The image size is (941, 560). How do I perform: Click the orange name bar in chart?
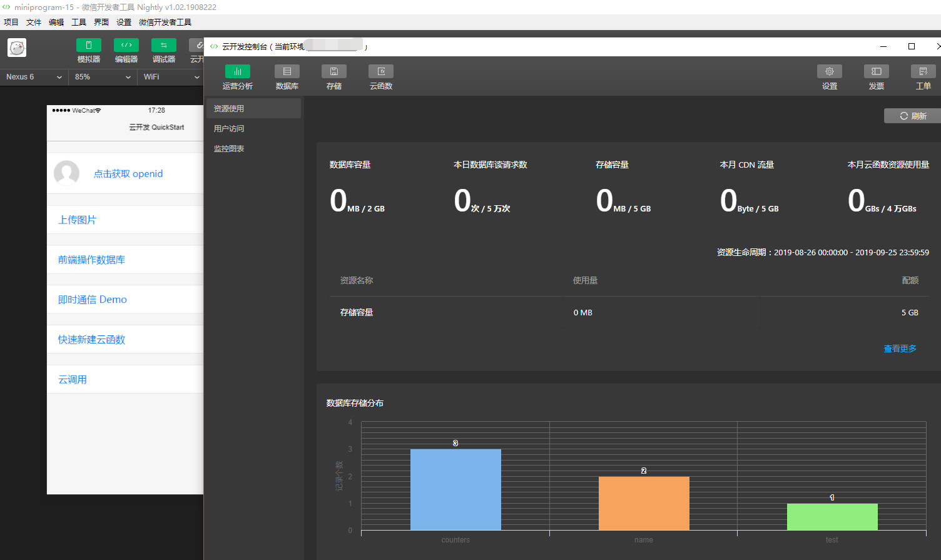[x=644, y=503]
